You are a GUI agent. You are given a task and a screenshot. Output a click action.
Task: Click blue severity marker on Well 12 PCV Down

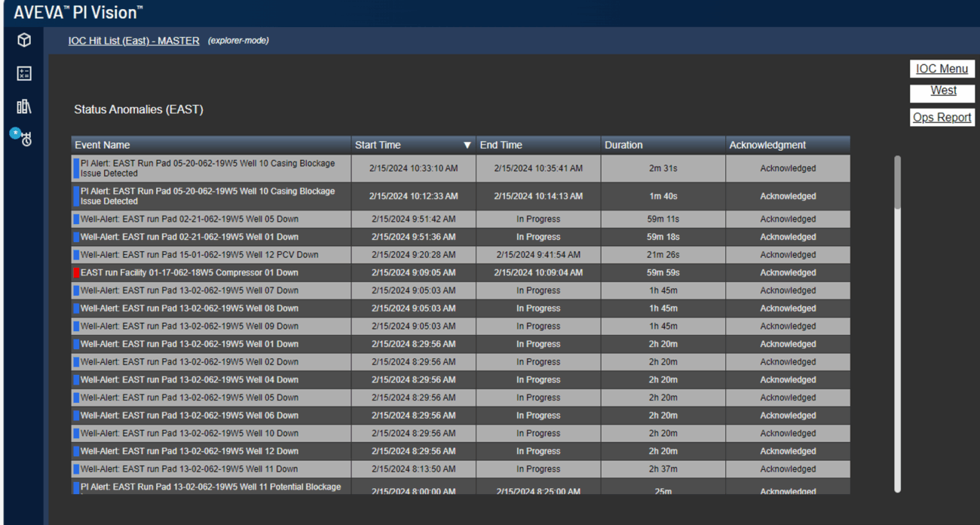(x=76, y=255)
